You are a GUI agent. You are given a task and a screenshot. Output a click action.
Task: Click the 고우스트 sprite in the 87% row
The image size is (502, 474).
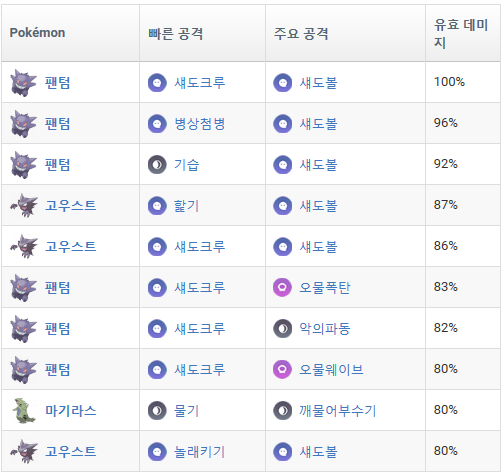pos(24,206)
